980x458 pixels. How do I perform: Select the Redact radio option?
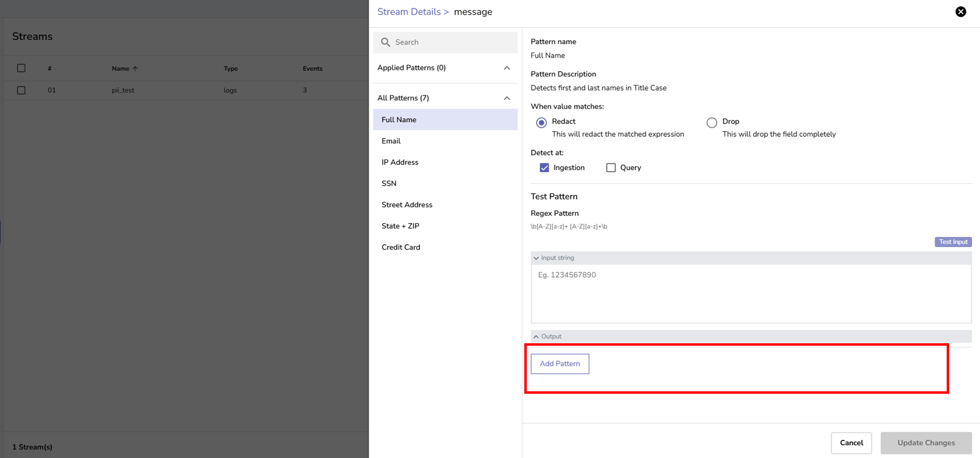541,123
